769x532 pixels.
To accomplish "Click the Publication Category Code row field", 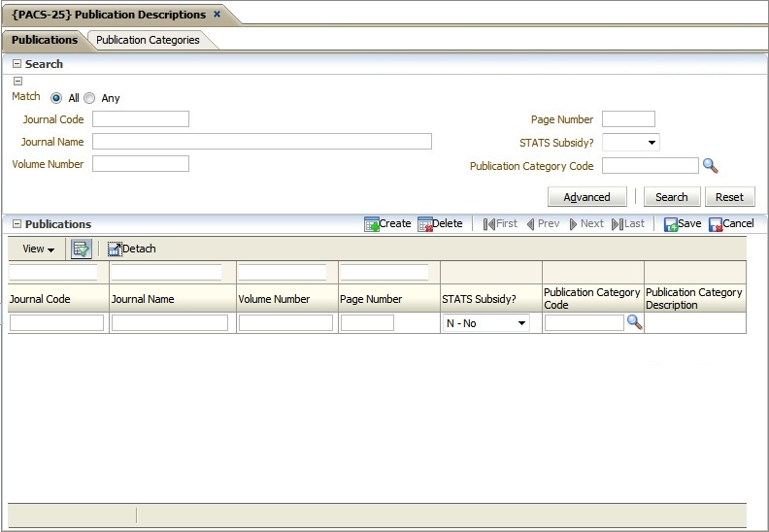I will [585, 322].
